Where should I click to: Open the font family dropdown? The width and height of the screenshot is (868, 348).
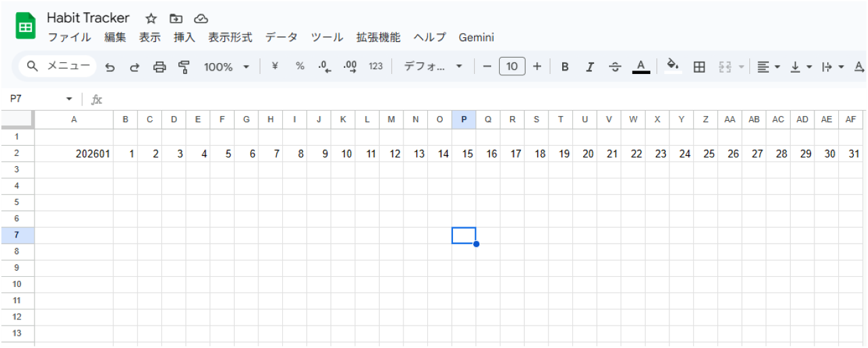433,66
